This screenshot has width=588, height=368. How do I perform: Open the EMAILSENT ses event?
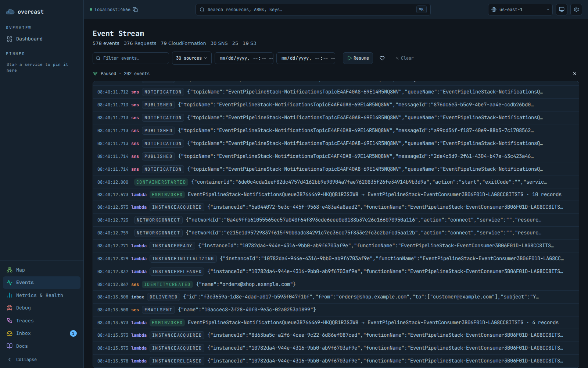336,310
